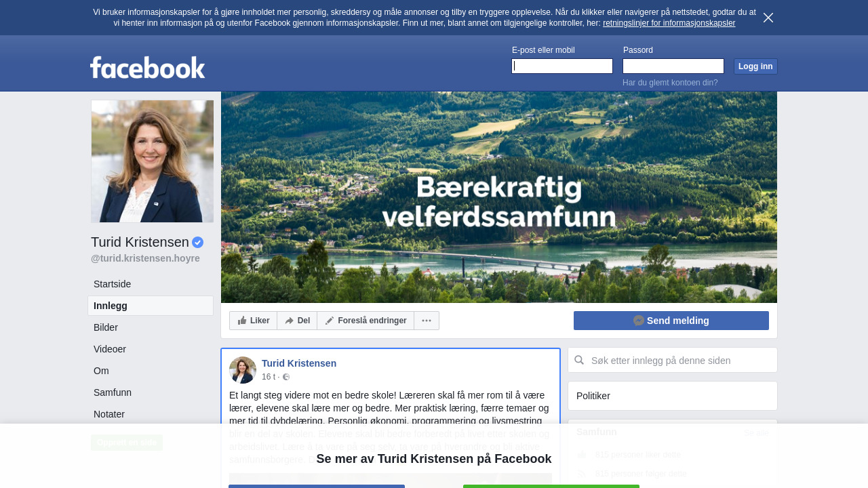Open the Har du glemt kontoen din link
The height and width of the screenshot is (488, 868).
(670, 83)
